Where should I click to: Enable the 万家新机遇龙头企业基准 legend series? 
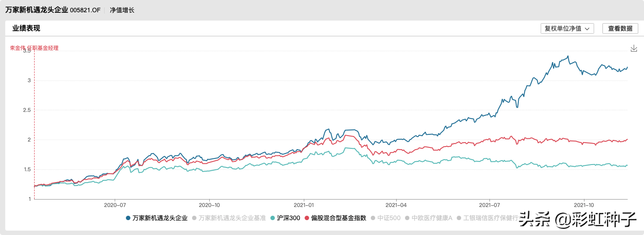(232, 218)
